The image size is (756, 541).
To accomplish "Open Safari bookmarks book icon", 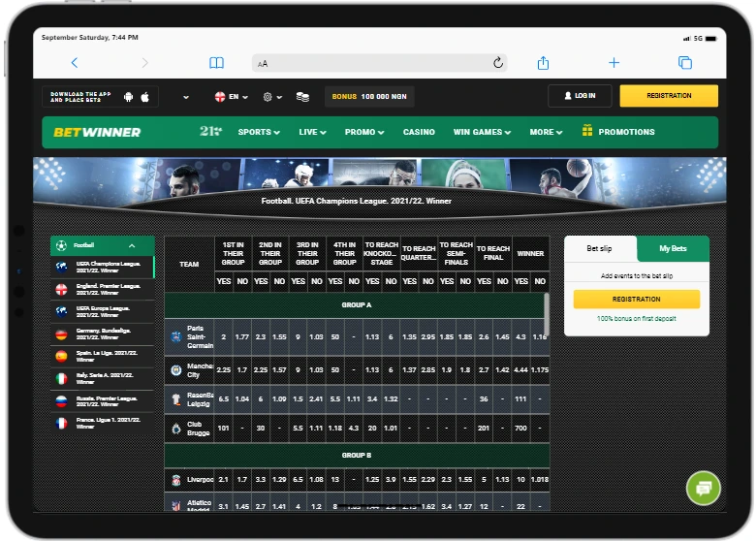I will (x=216, y=63).
